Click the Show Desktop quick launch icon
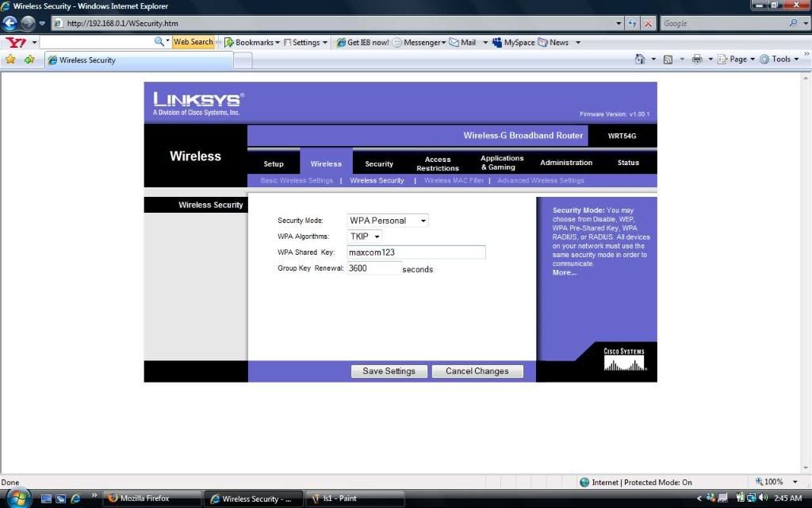Image resolution: width=812 pixels, height=508 pixels. (x=46, y=498)
